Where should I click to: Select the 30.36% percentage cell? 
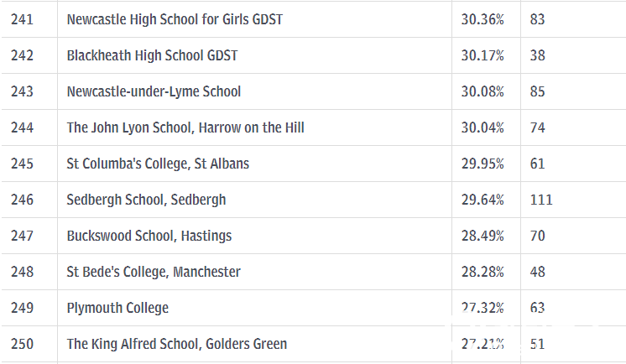483,19
